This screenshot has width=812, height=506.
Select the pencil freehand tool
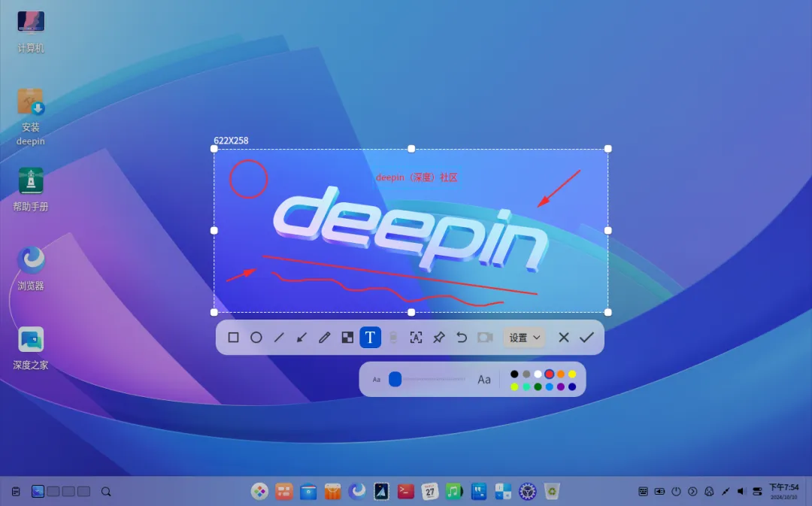click(x=324, y=338)
